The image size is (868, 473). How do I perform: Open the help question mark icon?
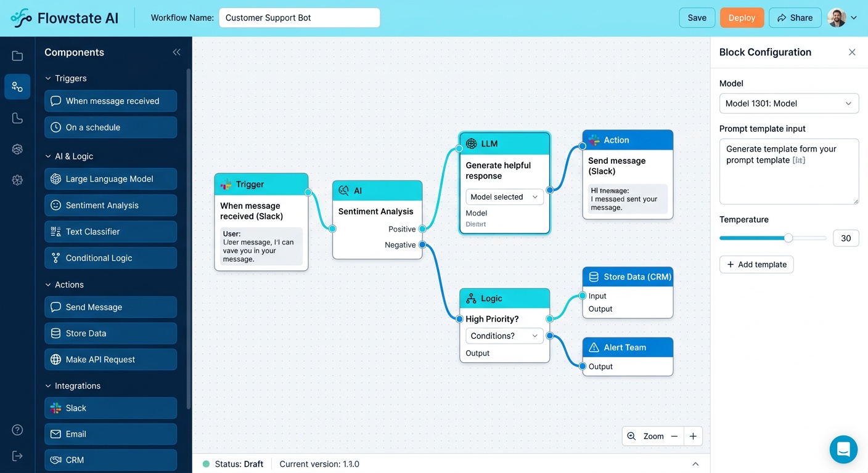click(x=17, y=430)
